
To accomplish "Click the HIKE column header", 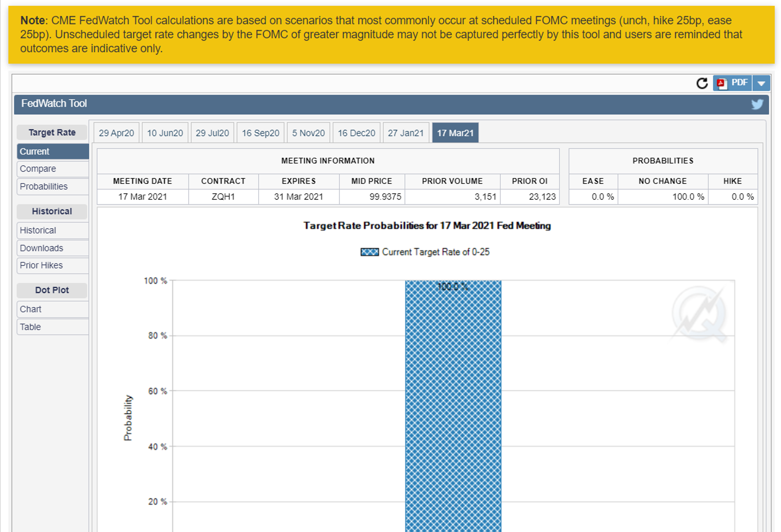I will [733, 181].
